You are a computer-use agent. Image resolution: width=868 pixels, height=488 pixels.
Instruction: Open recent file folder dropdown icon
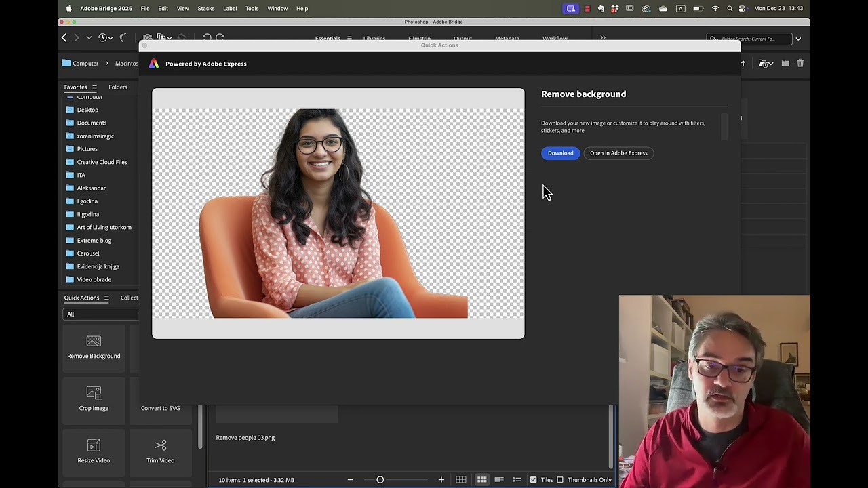coord(766,63)
